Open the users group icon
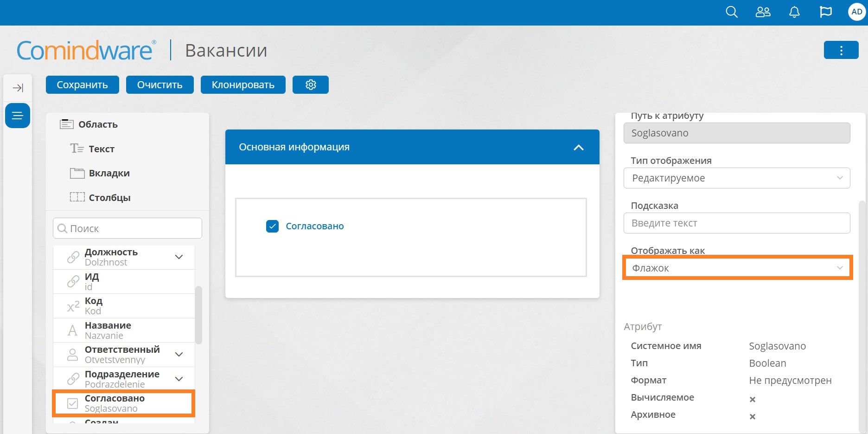The image size is (868, 434). (x=763, y=12)
